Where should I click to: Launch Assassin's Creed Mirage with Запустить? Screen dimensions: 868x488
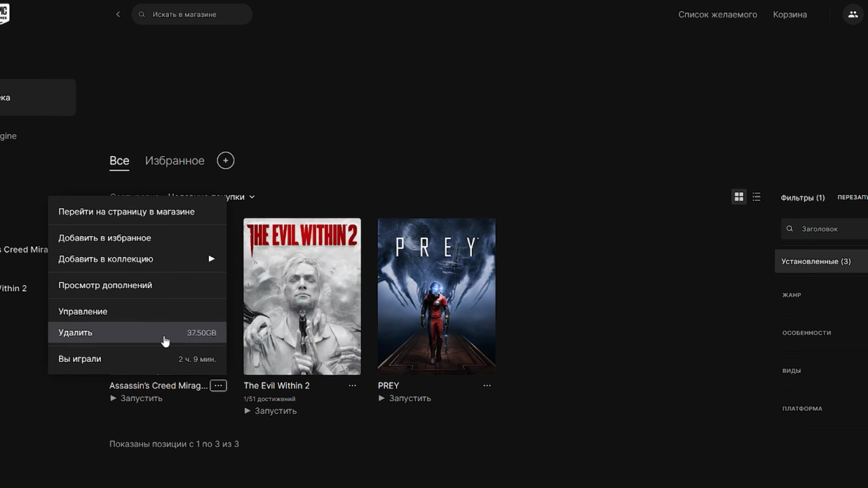click(x=136, y=399)
